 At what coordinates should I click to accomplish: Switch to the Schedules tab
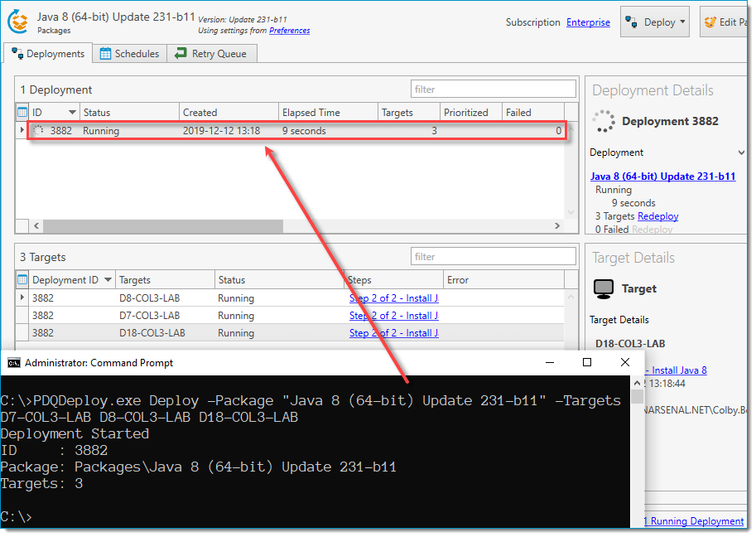tap(128, 51)
